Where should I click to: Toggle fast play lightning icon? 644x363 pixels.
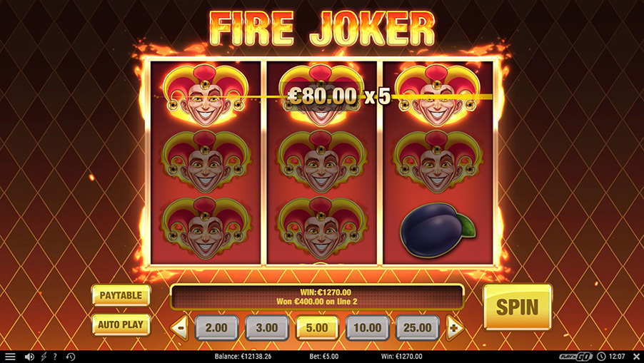tap(44, 357)
